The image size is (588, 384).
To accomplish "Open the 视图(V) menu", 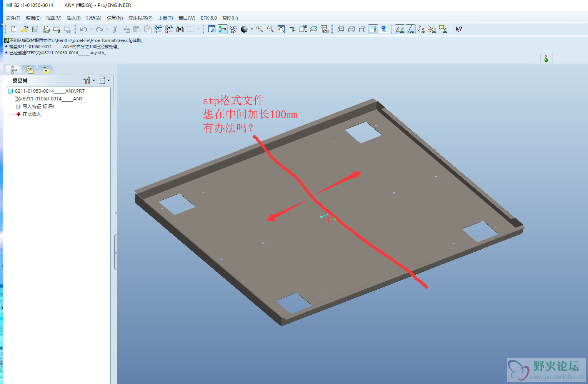I will 54,18.
